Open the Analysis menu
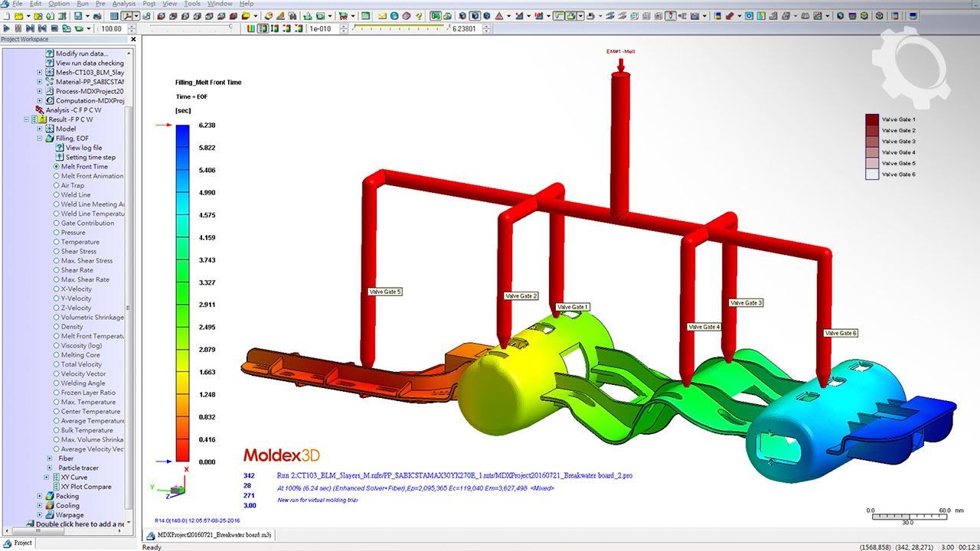This screenshot has height=551, width=980. click(123, 4)
